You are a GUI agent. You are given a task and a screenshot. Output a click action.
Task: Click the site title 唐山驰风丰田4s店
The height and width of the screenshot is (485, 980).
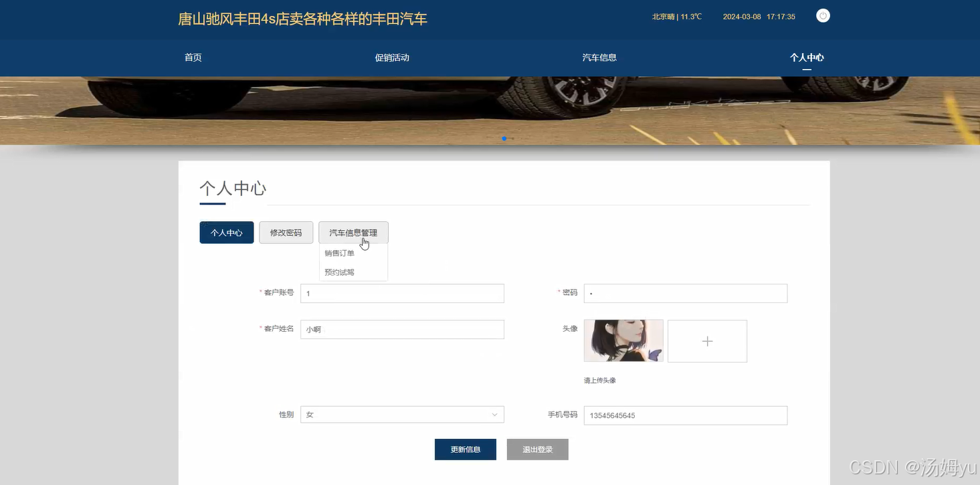[x=302, y=19]
